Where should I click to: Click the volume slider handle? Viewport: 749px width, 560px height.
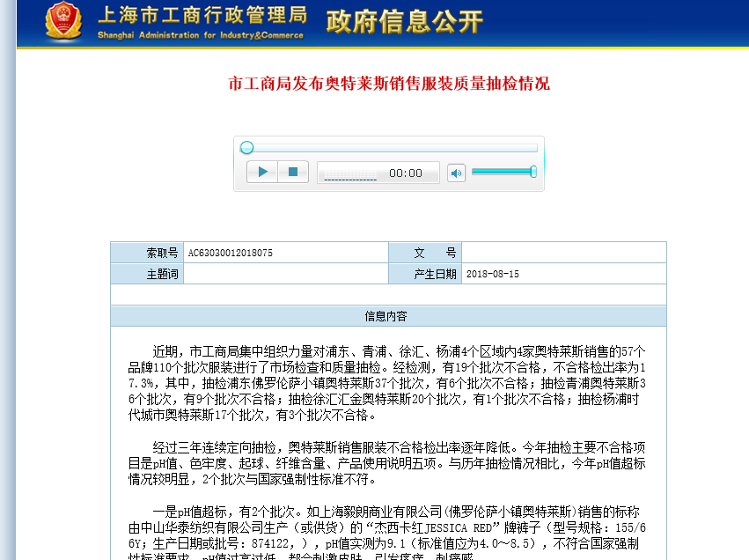point(533,172)
